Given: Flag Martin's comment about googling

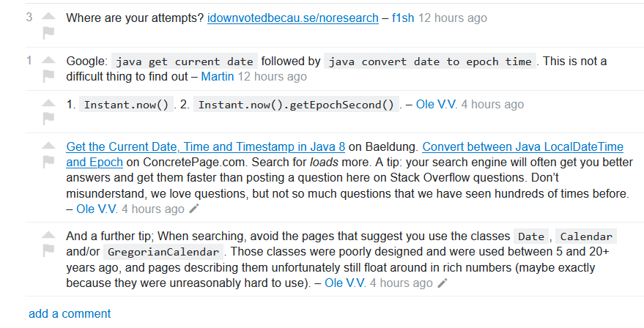Looking at the screenshot, I should pos(48,76).
